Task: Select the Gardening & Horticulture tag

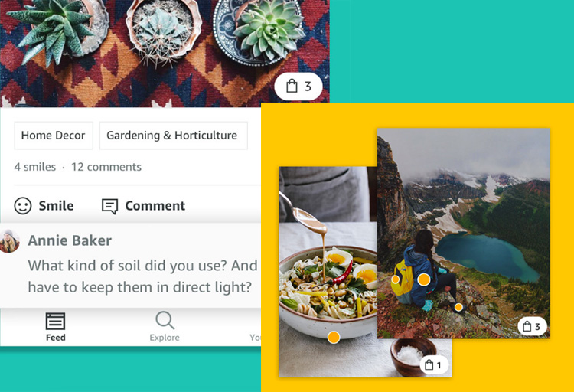Action: click(x=174, y=136)
